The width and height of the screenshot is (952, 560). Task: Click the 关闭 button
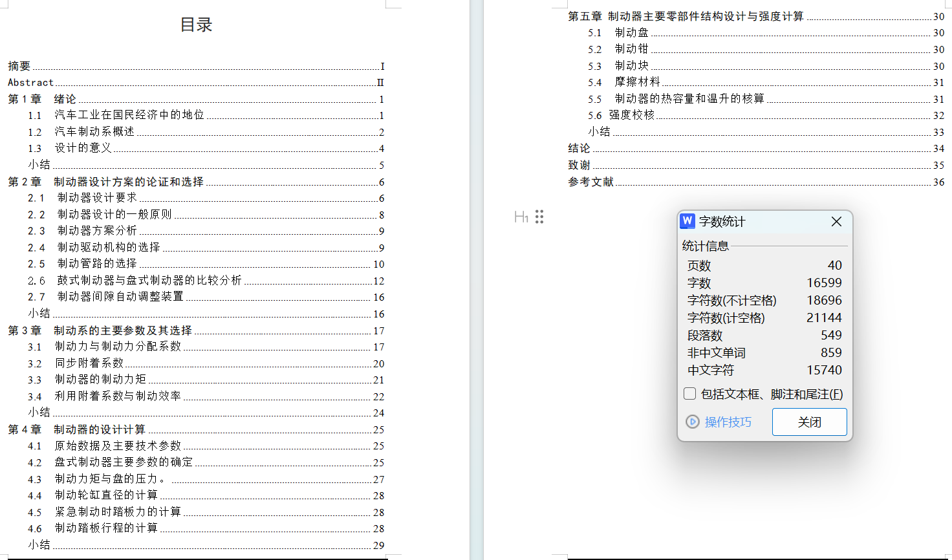pos(809,422)
